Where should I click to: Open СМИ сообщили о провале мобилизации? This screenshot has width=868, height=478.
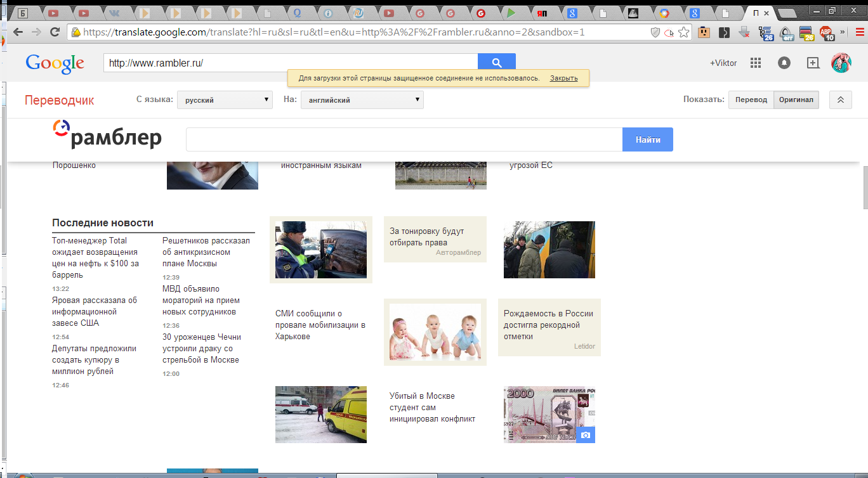click(320, 325)
